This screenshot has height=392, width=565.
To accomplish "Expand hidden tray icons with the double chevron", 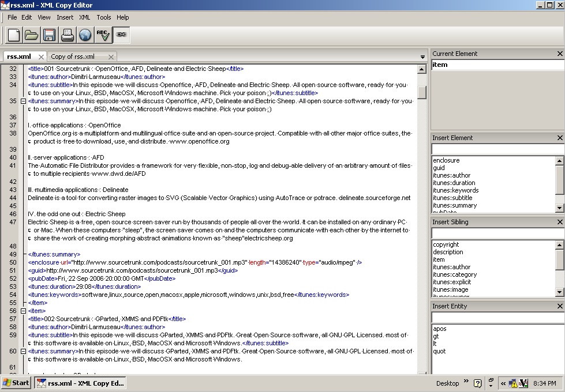I will (x=503, y=383).
